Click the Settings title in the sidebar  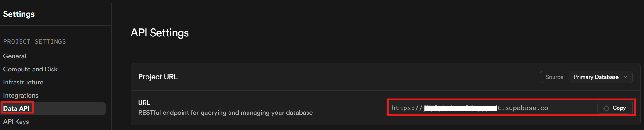[x=19, y=14]
